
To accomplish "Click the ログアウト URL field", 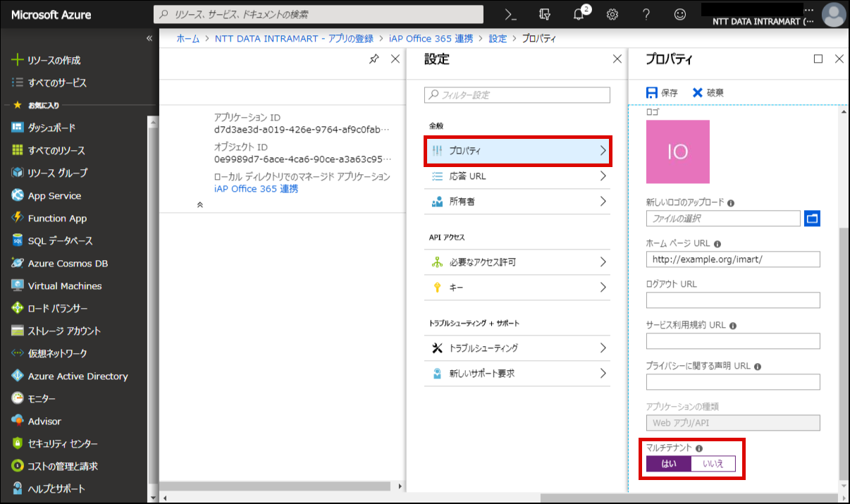I will coord(733,300).
